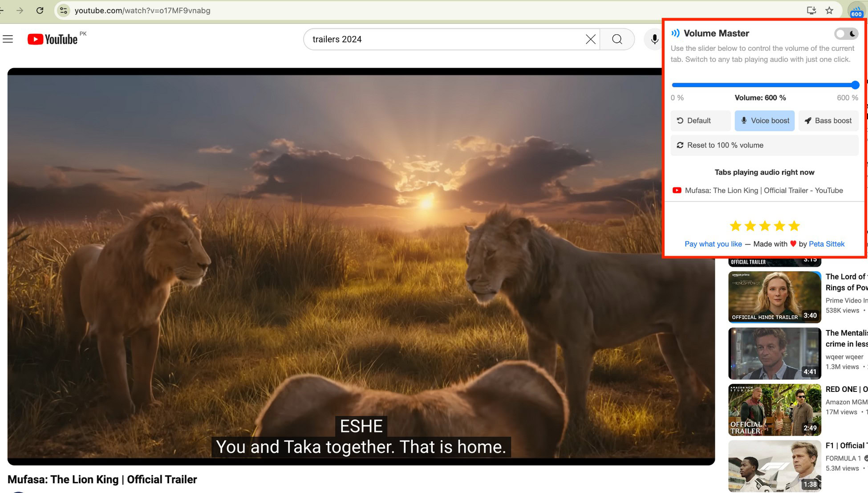Screen dimensions: 868x493
Task: Click the magnifier search button
Action: (x=617, y=39)
